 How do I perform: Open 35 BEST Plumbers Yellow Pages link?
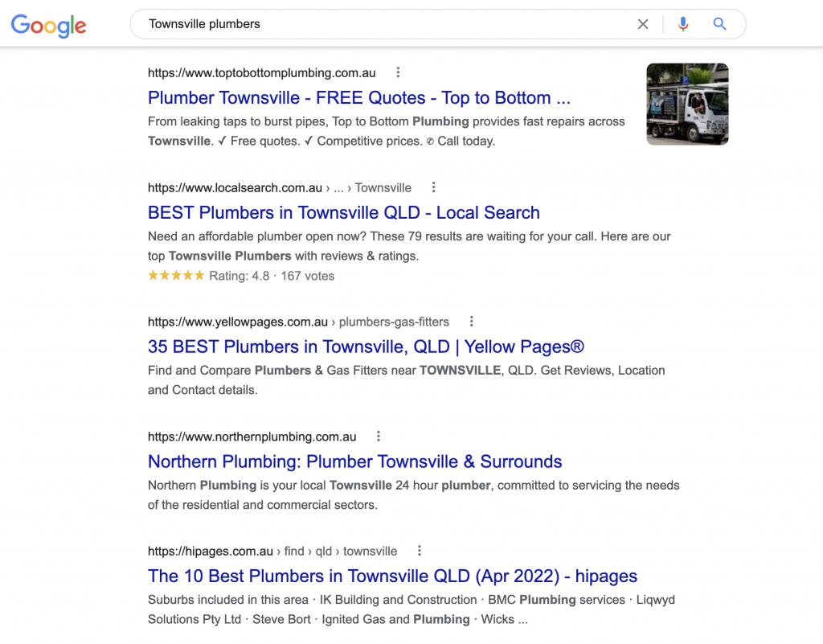point(366,347)
